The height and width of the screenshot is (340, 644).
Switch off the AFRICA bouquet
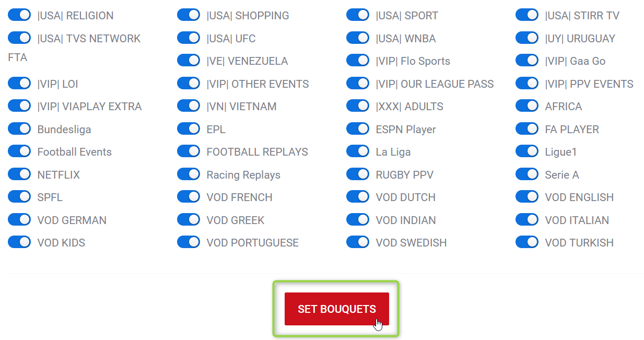coord(527,106)
